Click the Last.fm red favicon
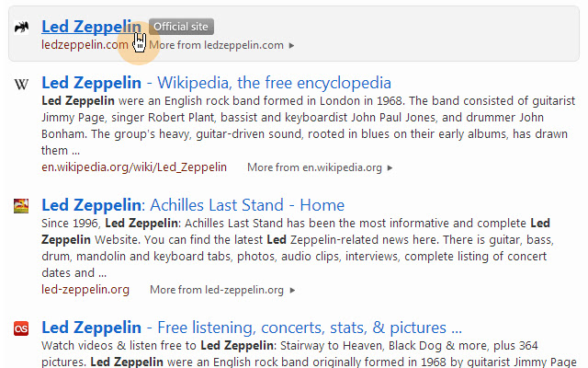Image resolution: width=588 pixels, height=368 pixels. [x=21, y=328]
